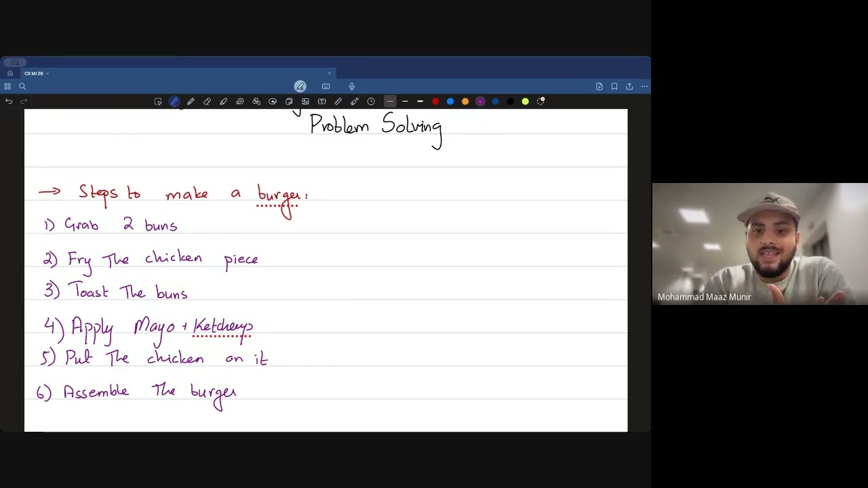The width and height of the screenshot is (868, 488).
Task: Click the 'Mohammad Maaz Munir' name label
Action: (x=704, y=297)
